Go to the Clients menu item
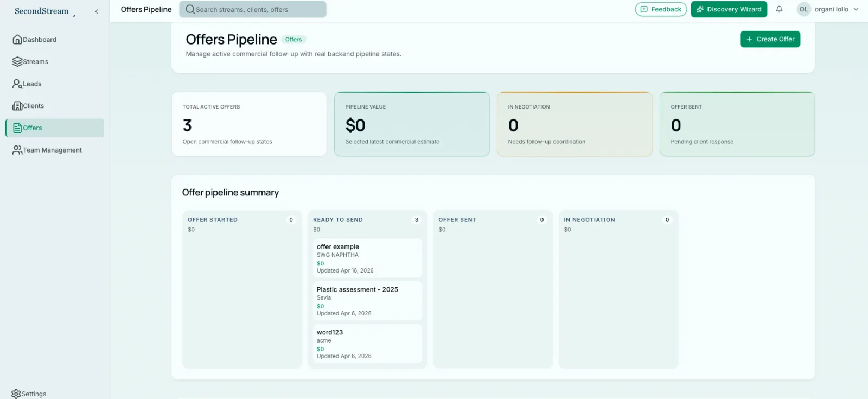The image size is (868, 399). point(54,106)
